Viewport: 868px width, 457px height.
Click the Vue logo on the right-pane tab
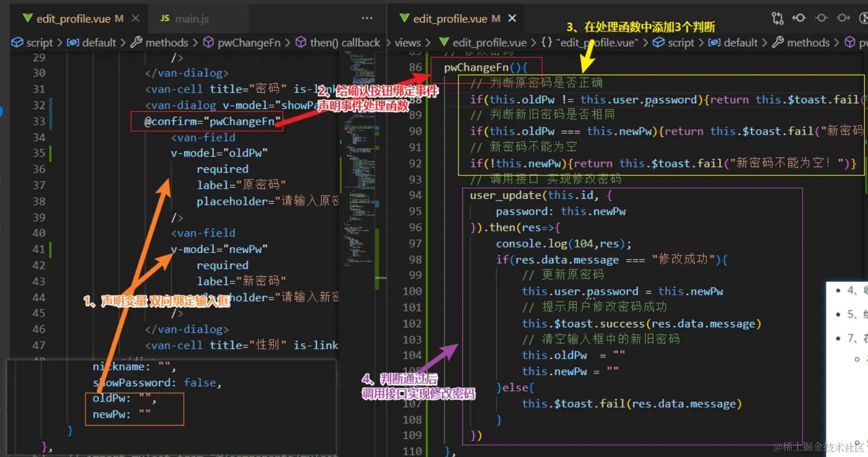point(404,18)
